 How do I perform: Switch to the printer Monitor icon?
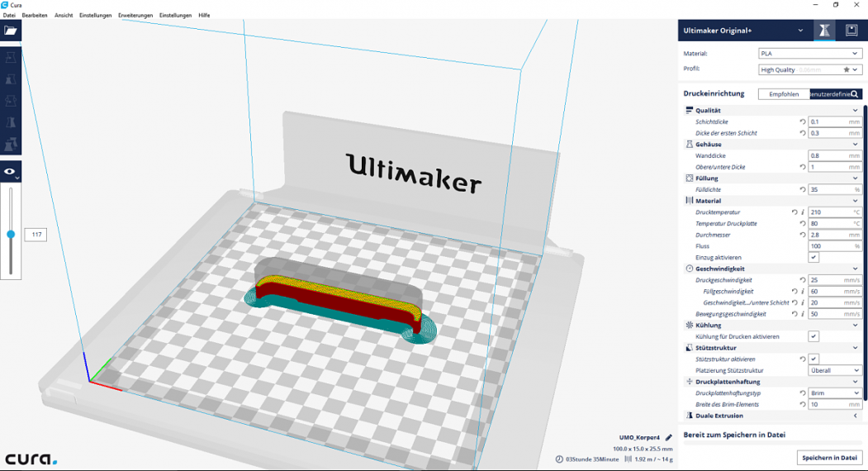tap(851, 31)
